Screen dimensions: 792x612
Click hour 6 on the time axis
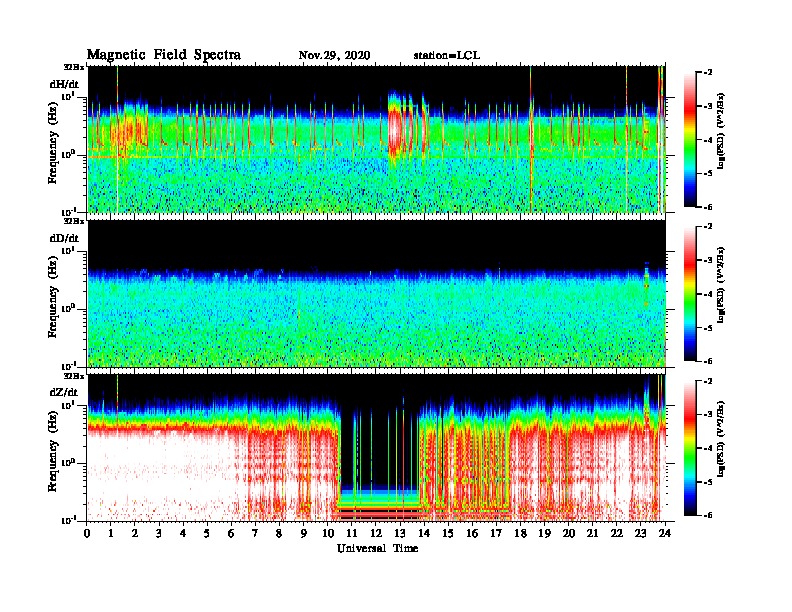[231, 533]
